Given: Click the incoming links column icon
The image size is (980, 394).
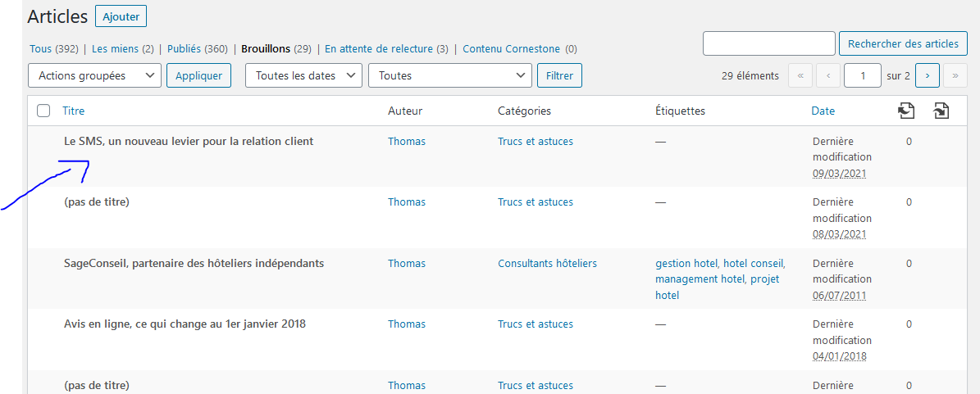Looking at the screenshot, I should pos(941,111).
